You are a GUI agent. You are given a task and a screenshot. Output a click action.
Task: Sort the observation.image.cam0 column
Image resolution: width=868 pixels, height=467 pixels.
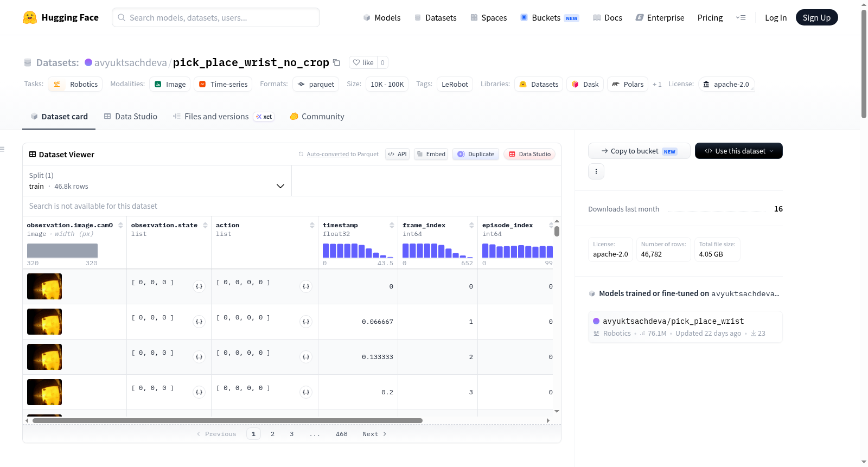[x=120, y=225]
